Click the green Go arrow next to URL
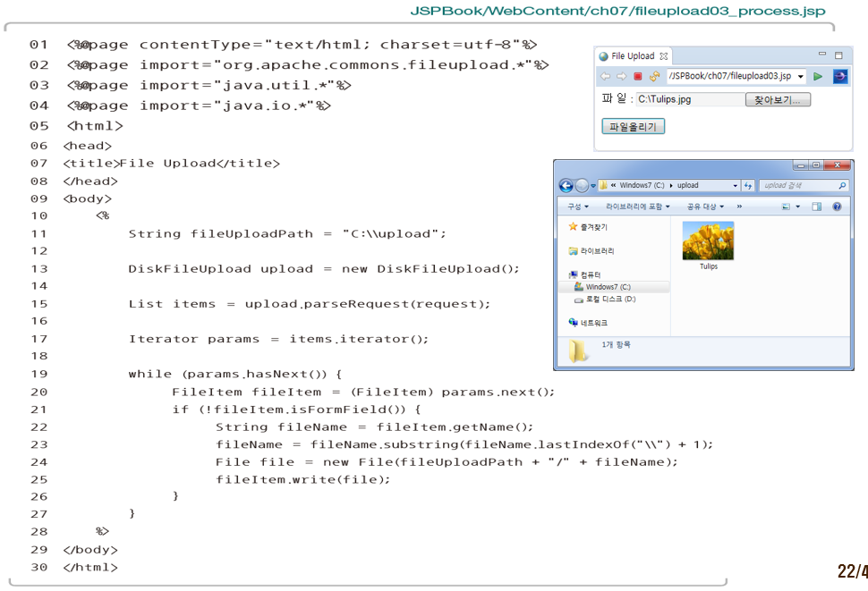The height and width of the screenshot is (591, 868). click(x=818, y=76)
